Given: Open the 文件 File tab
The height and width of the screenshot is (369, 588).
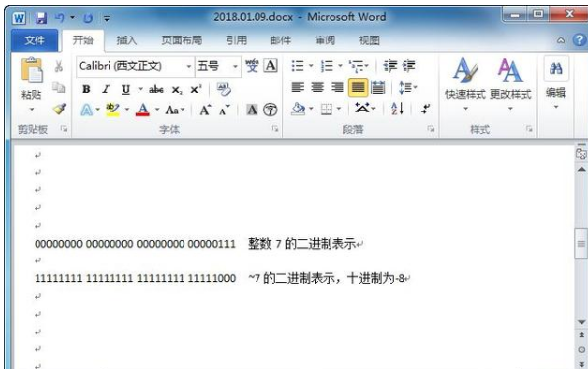Looking at the screenshot, I should pos(35,40).
